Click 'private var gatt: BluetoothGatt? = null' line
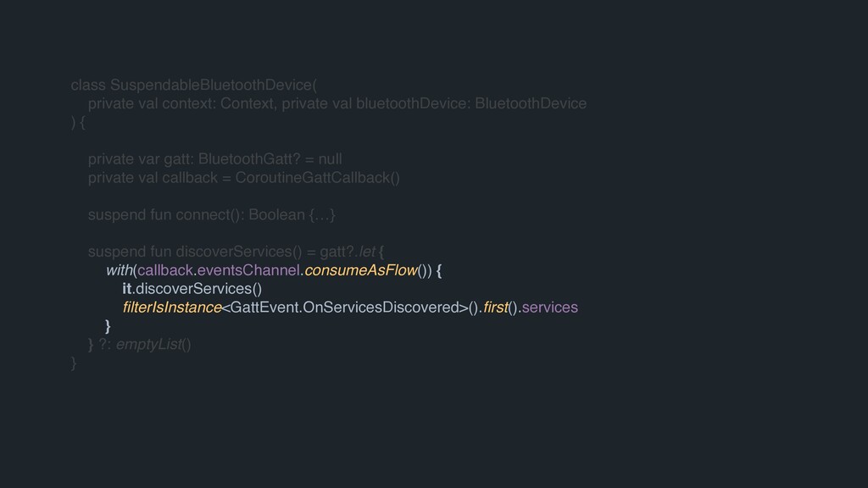Viewport: 868px width, 488px height. coord(214,159)
